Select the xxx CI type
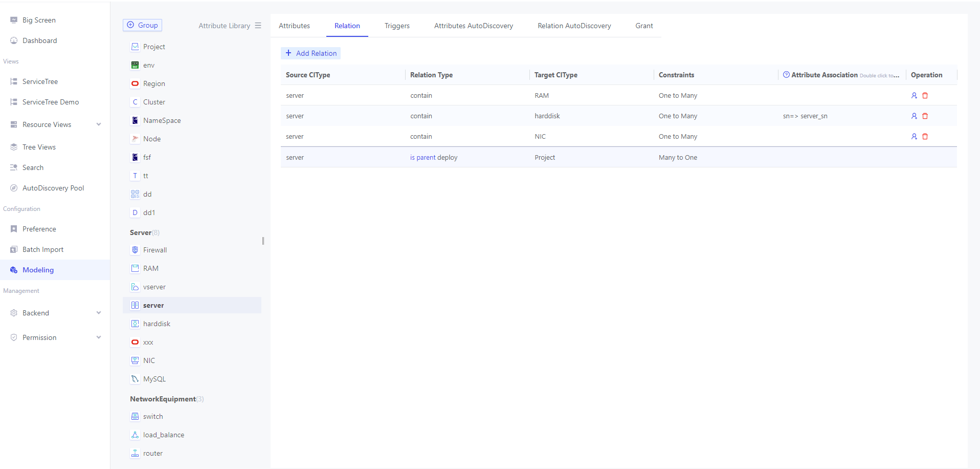The height and width of the screenshot is (469, 980). pos(148,342)
